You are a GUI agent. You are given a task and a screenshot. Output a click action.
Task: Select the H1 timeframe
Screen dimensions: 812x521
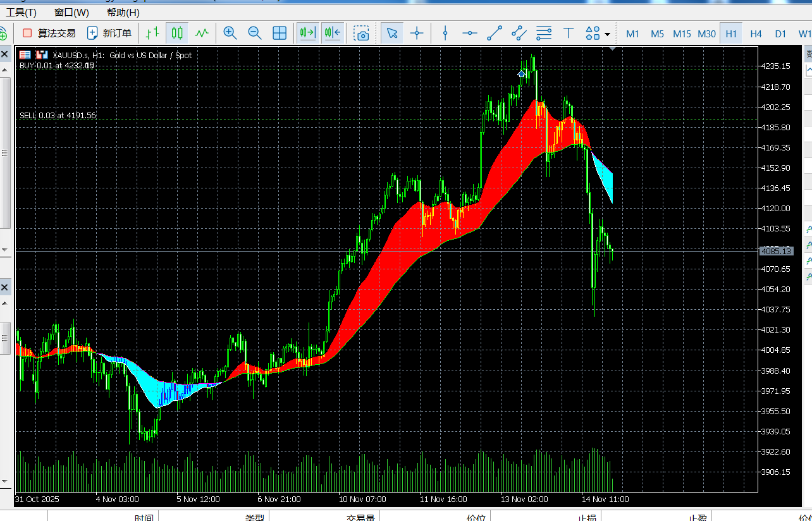click(x=731, y=34)
